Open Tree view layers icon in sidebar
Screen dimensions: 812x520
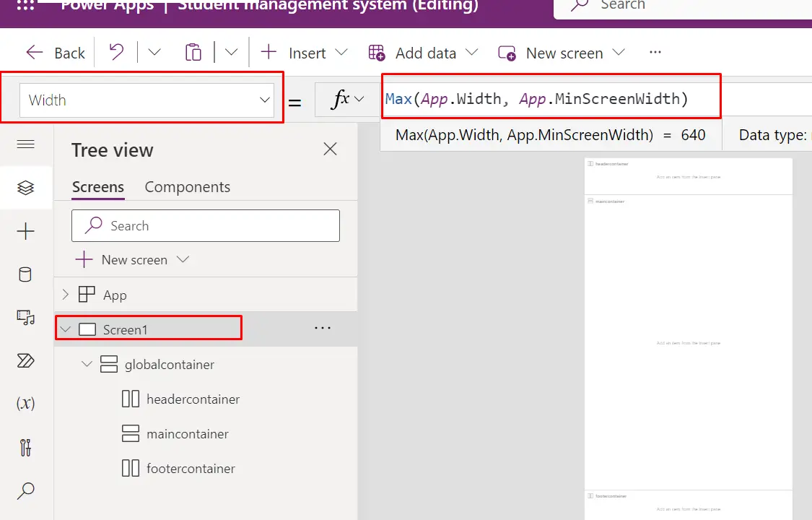click(x=26, y=188)
